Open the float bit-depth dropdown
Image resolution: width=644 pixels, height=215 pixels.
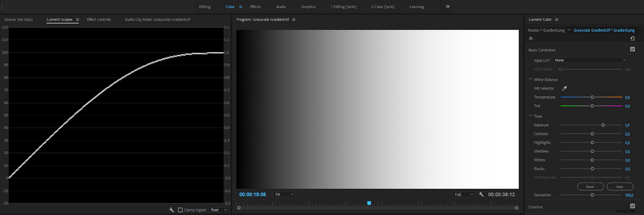(x=219, y=210)
